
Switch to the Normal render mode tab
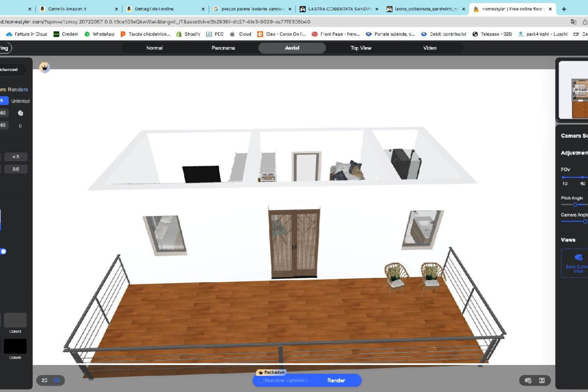(154, 48)
